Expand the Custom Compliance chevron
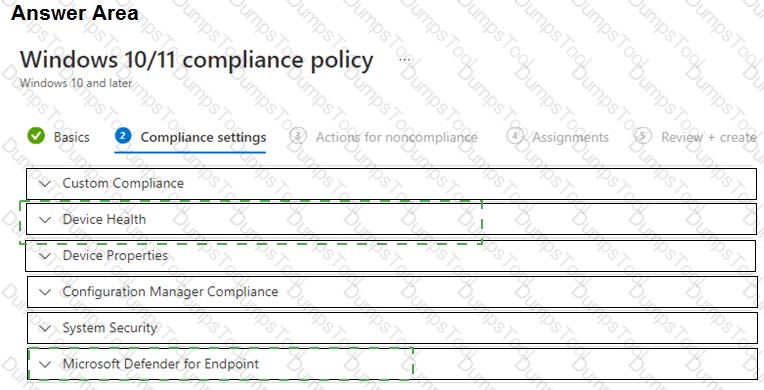The width and height of the screenshot is (764, 390). (45, 184)
